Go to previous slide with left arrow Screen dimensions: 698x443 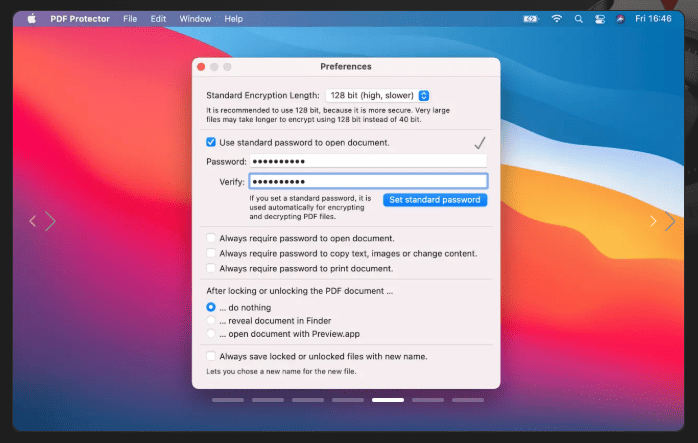32,221
